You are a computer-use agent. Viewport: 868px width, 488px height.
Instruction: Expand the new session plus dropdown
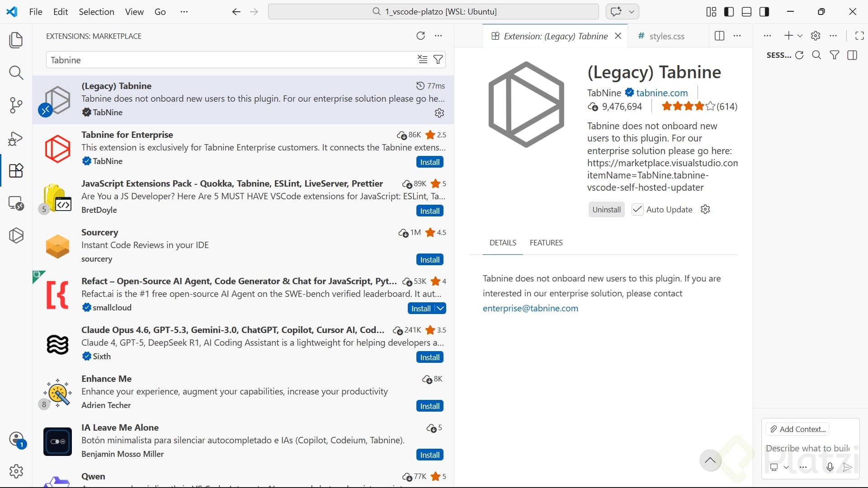pos(800,36)
